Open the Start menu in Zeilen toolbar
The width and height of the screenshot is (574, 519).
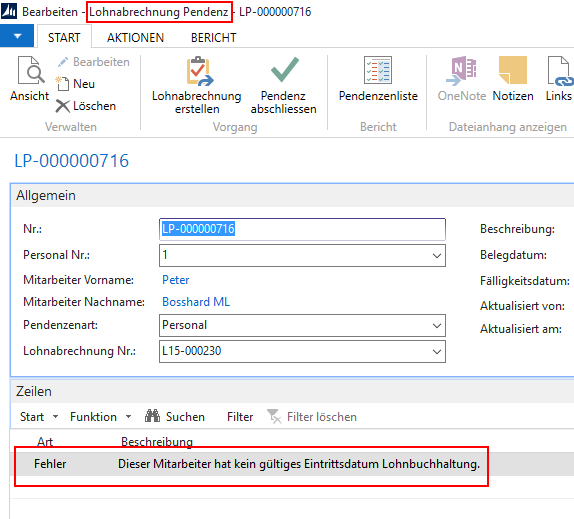click(x=38, y=417)
